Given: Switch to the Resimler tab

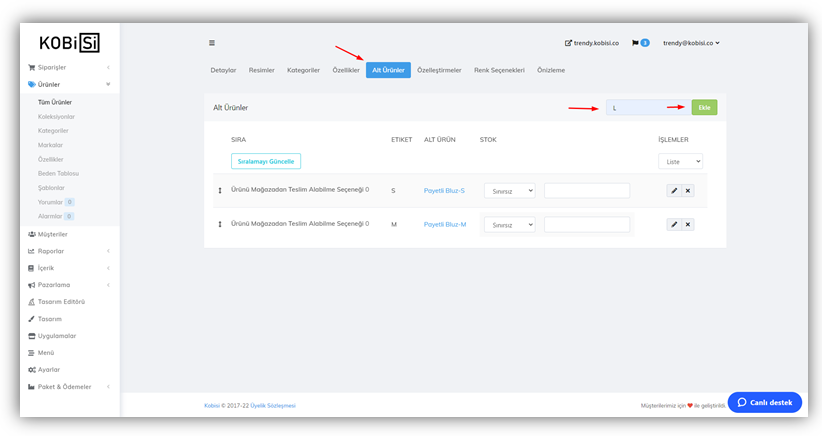Looking at the screenshot, I should [261, 70].
